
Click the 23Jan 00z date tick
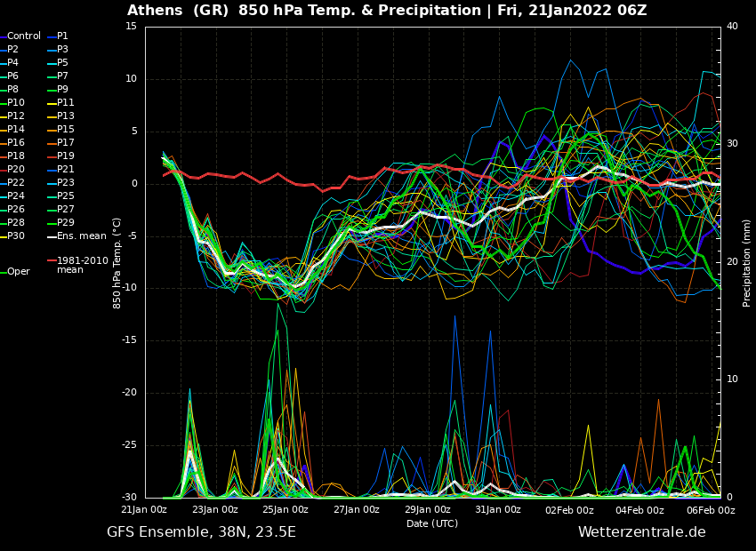[215, 509]
